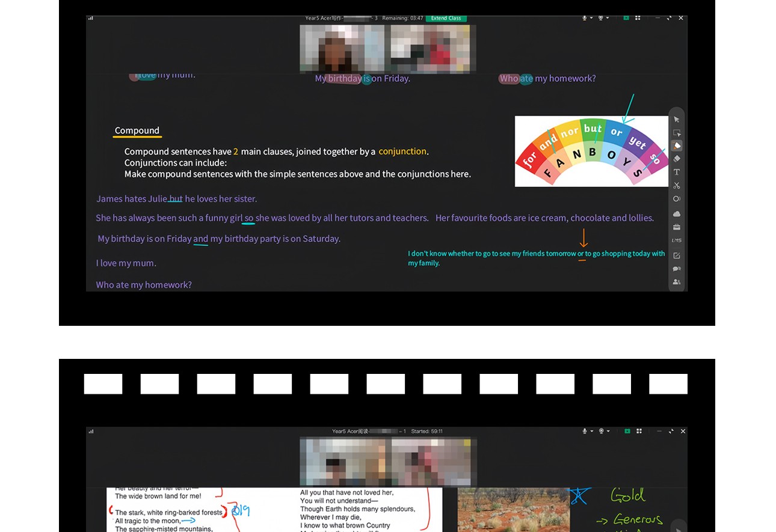
Task: Show the participants list
Action: point(677,282)
